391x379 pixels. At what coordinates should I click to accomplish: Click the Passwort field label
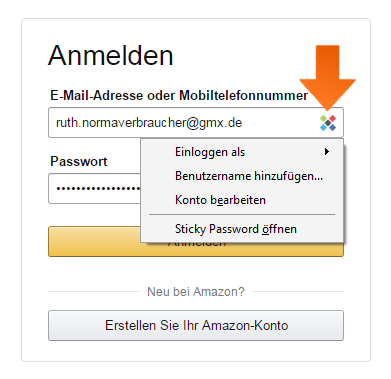pyautogui.click(x=79, y=161)
